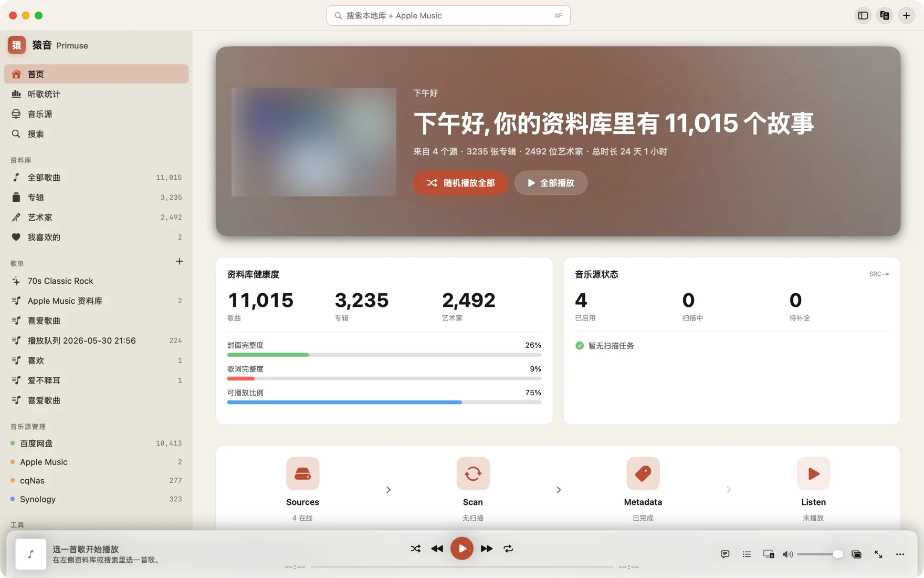Click 暂无扫描任务 status text
Image resolution: width=924 pixels, height=578 pixels.
coord(611,346)
